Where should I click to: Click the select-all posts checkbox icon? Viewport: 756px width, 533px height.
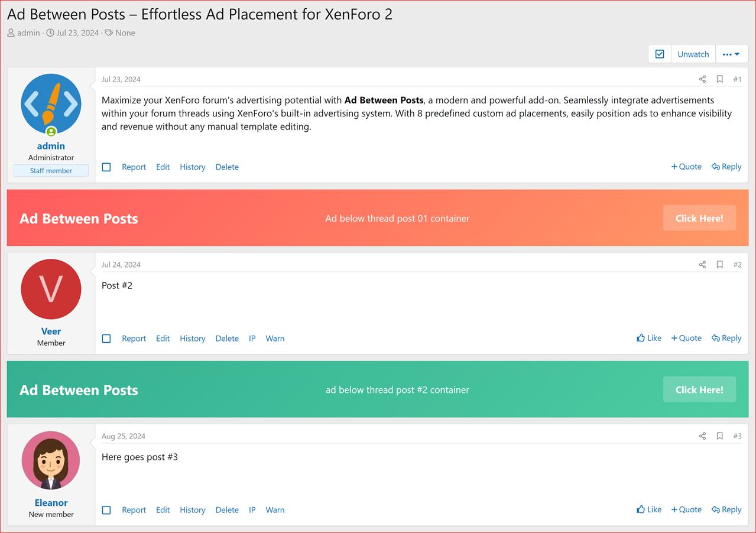pyautogui.click(x=660, y=53)
